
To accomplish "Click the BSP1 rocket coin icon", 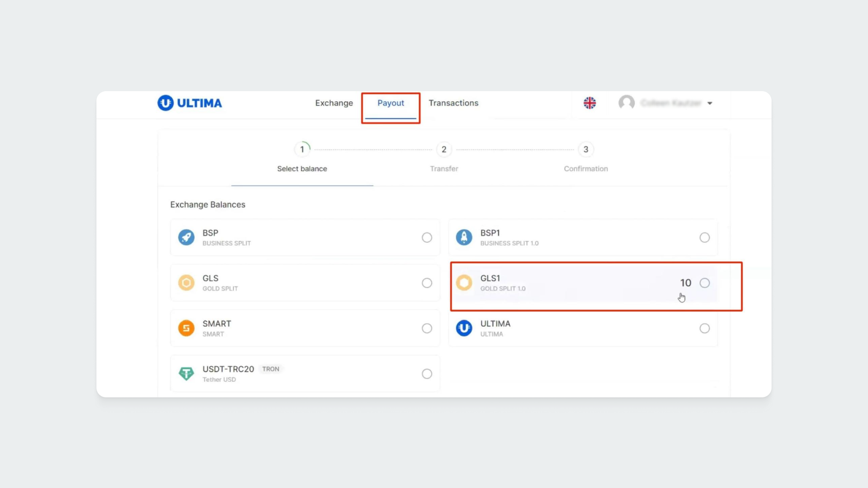I will coord(464,237).
